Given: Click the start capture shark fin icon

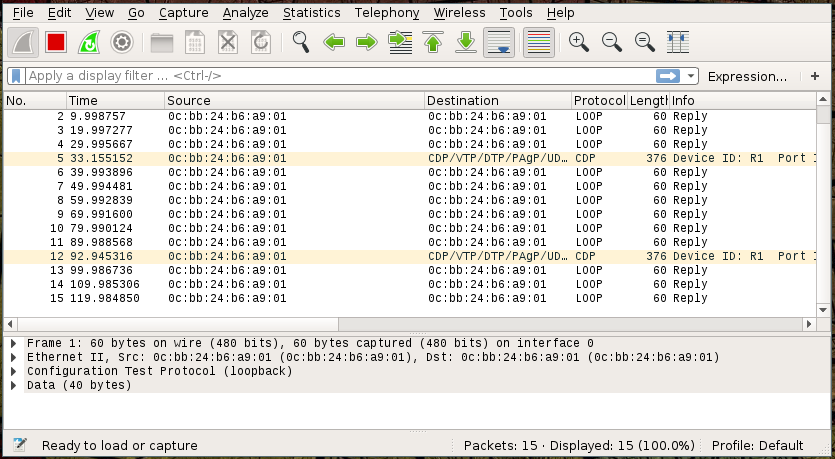Looking at the screenshot, I should [23, 42].
